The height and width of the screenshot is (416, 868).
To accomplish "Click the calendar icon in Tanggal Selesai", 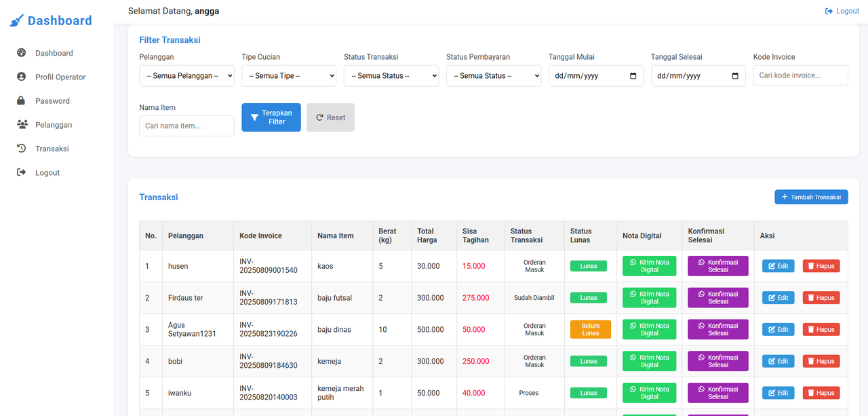I will [735, 76].
